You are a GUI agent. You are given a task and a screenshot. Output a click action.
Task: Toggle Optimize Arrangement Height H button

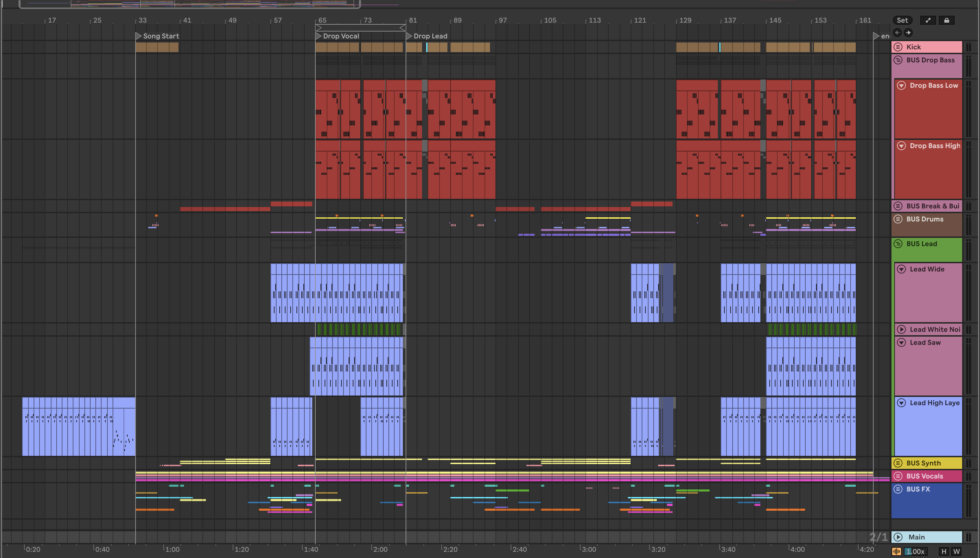coord(944,551)
